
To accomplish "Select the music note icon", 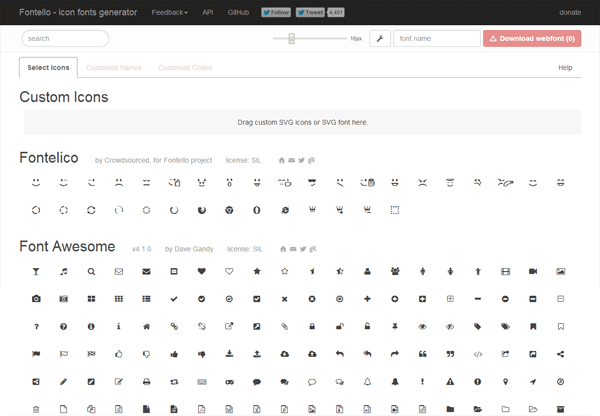I will click(64, 271).
